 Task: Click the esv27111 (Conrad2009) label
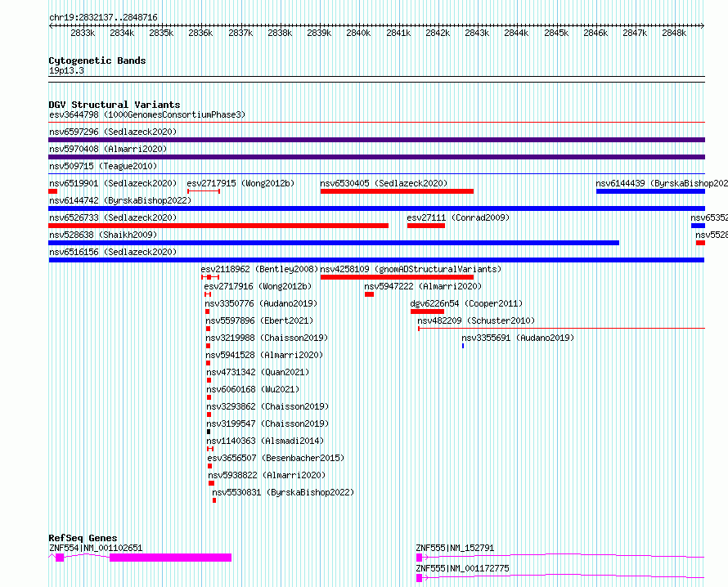(458, 217)
